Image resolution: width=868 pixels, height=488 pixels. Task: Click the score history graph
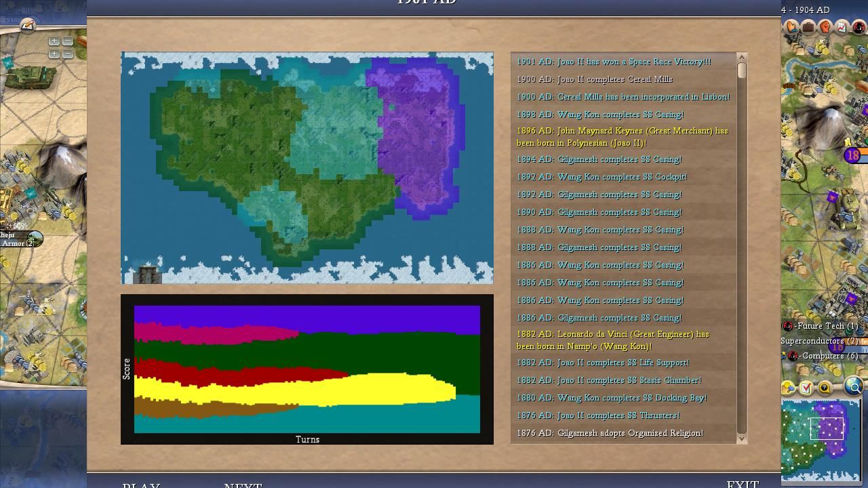click(307, 369)
